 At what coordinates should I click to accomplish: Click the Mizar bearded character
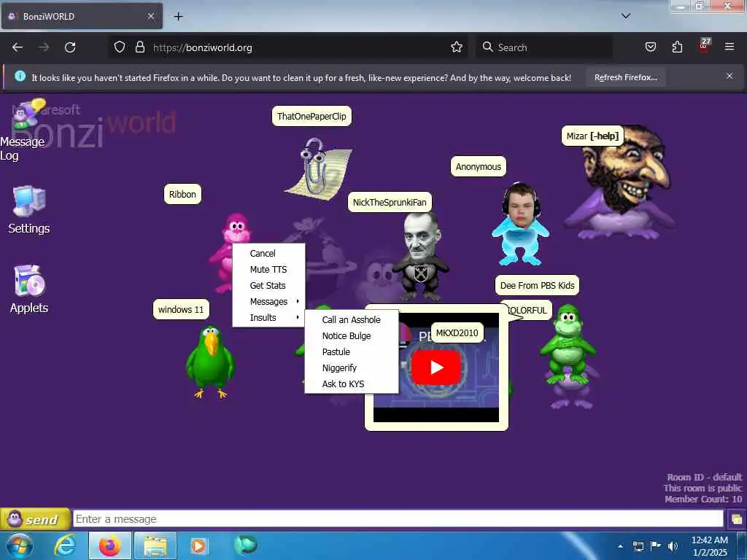[620, 182]
